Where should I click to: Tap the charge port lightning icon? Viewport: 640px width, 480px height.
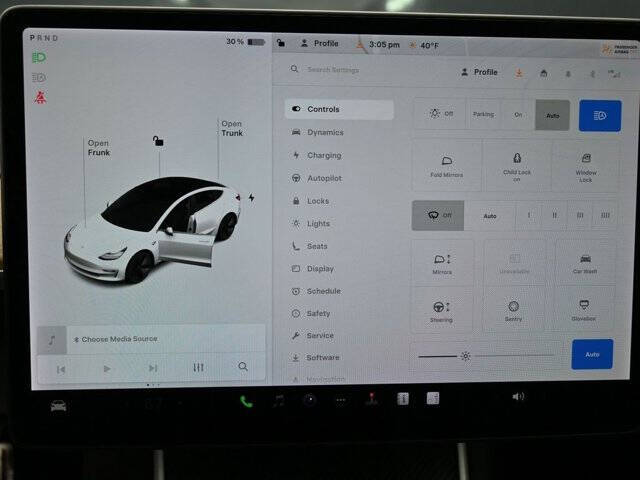[x=251, y=198]
